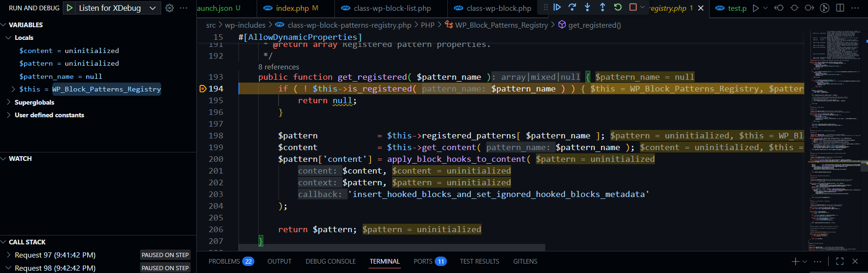Open the Listen for XDebug configuration dropdown
The width and height of the screenshot is (868, 273).
pos(152,8)
